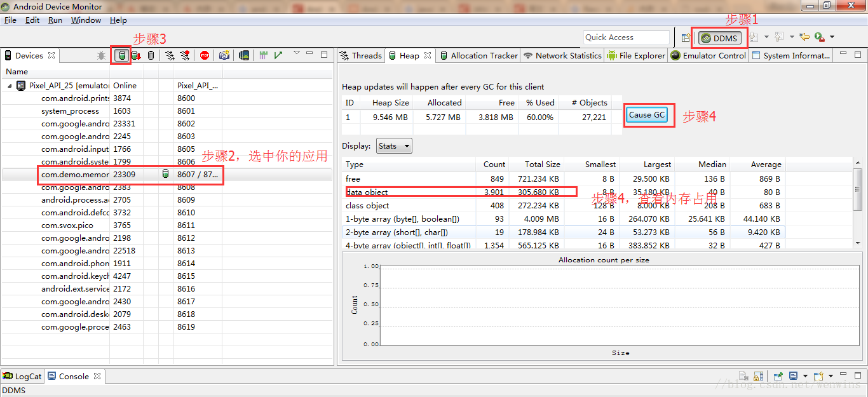868x397 pixels.
Task: Select the system_process row
Action: (167, 111)
